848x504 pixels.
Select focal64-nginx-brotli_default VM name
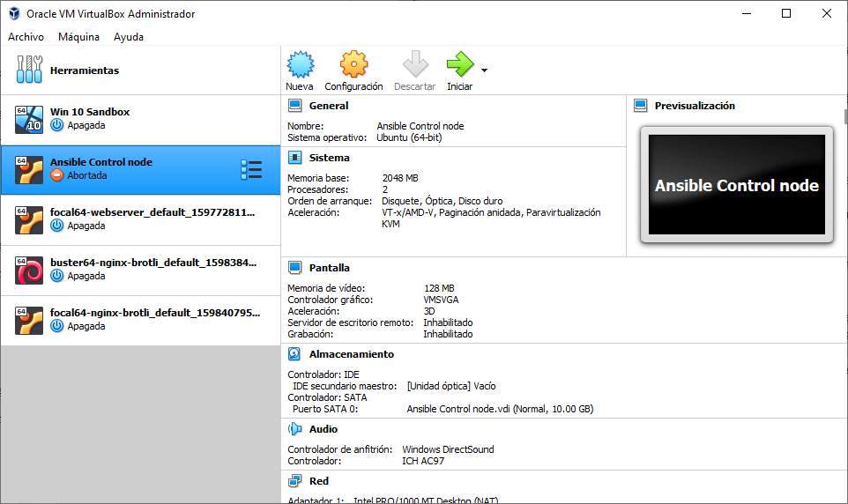pyautogui.click(x=155, y=313)
